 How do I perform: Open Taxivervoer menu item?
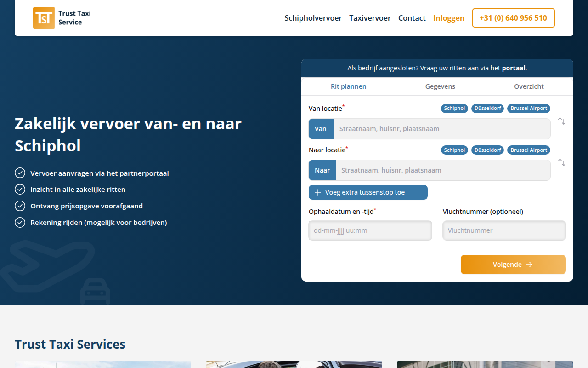[x=370, y=18]
